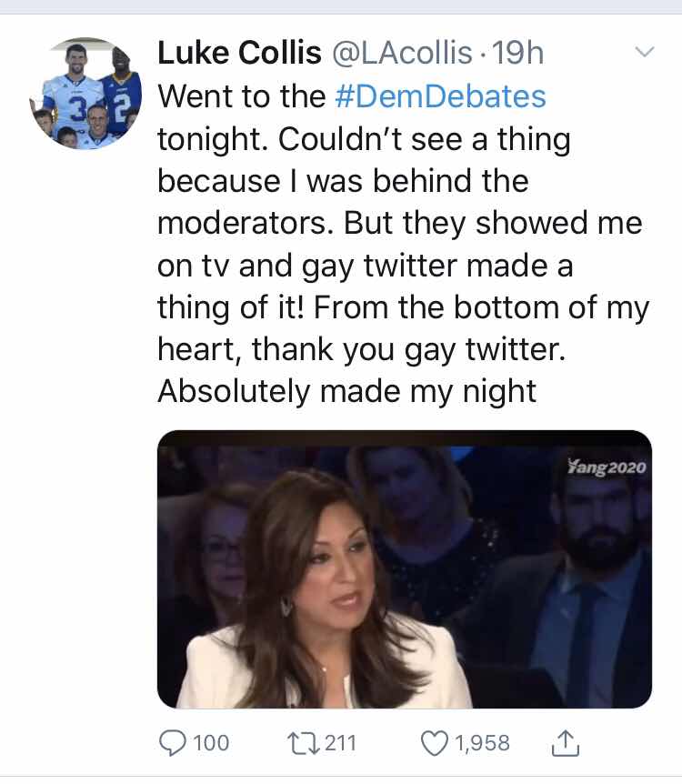Click the Yang2020 watermark in the photo
The width and height of the screenshot is (682, 784).
(x=607, y=467)
